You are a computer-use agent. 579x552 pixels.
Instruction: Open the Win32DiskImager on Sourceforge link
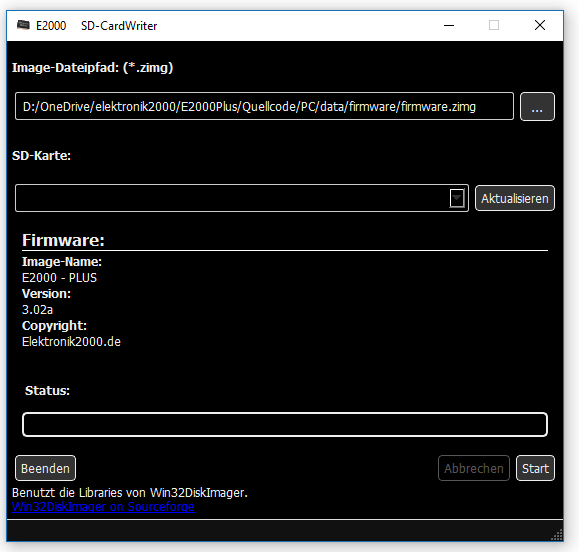click(103, 507)
